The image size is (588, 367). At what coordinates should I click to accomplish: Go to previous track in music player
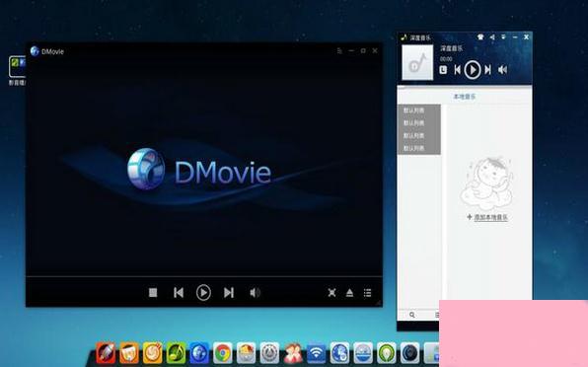point(457,70)
